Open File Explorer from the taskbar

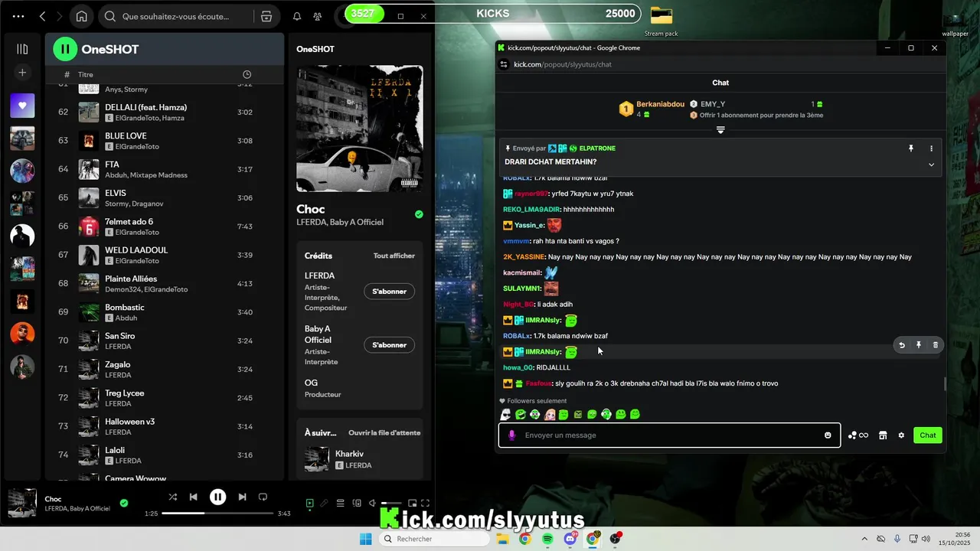pos(503,539)
